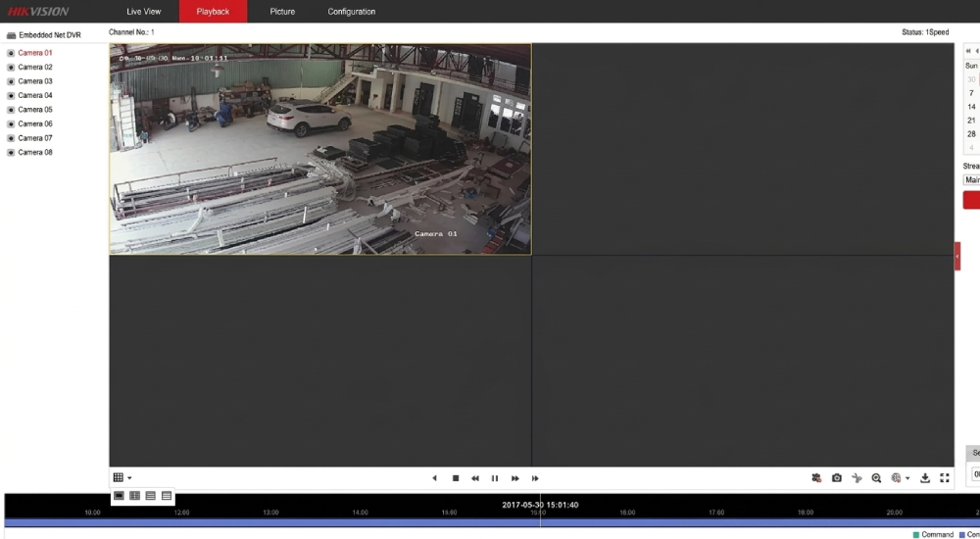The height and width of the screenshot is (539, 980).
Task: Click the 17:00 mark on the timeline
Action: click(x=716, y=513)
